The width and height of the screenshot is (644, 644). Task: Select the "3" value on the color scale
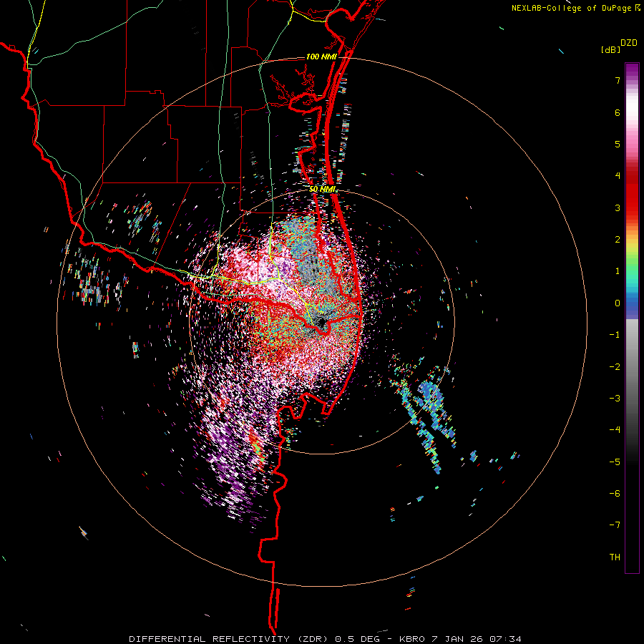point(618,208)
